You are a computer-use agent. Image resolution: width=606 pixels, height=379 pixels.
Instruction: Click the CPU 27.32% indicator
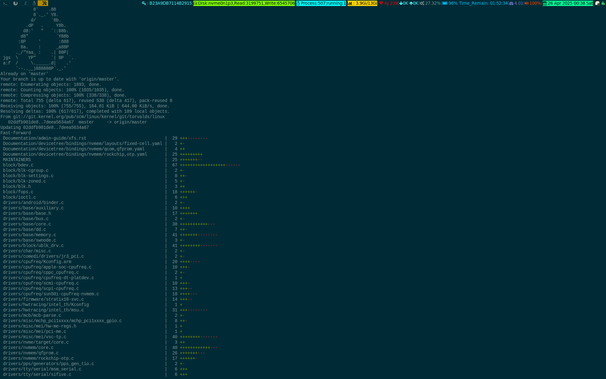[430, 3]
